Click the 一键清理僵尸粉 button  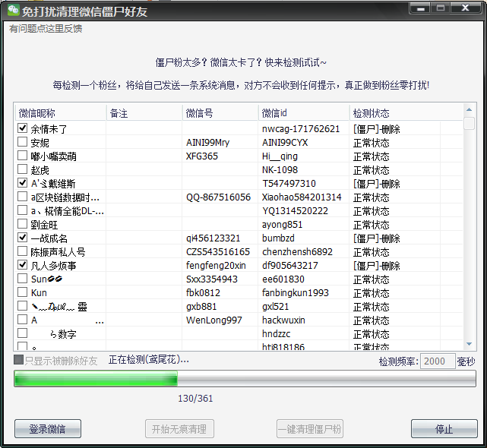311,429
